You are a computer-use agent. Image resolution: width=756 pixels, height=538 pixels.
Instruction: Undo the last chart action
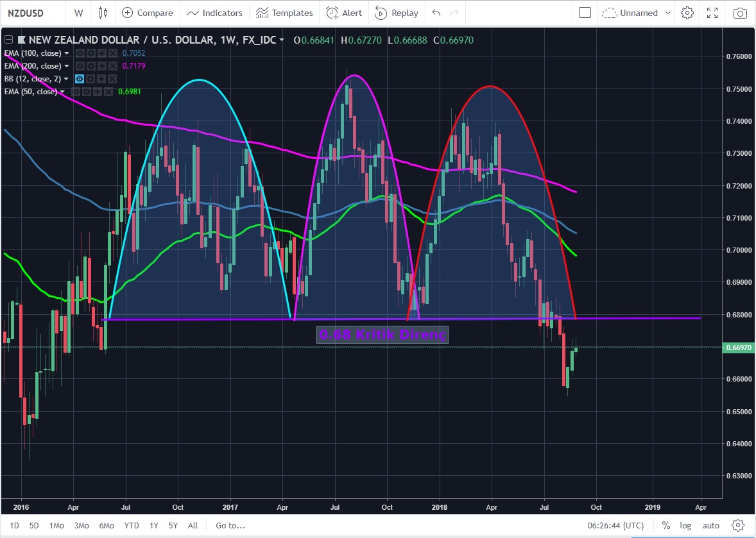click(436, 13)
